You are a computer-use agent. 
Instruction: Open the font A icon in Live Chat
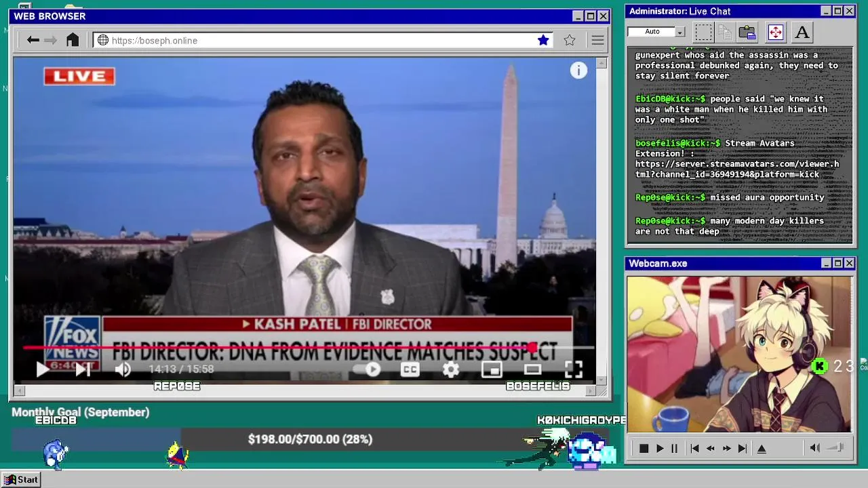click(x=802, y=32)
